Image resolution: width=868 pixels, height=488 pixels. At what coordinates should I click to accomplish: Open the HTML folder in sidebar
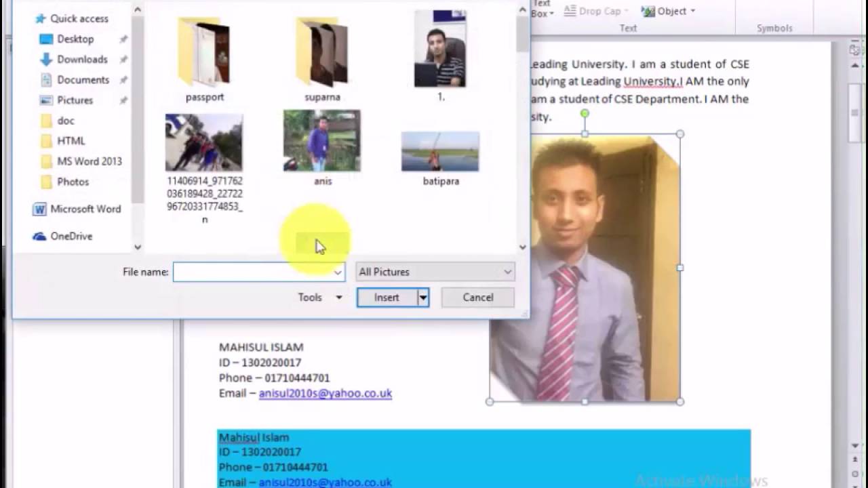71,140
